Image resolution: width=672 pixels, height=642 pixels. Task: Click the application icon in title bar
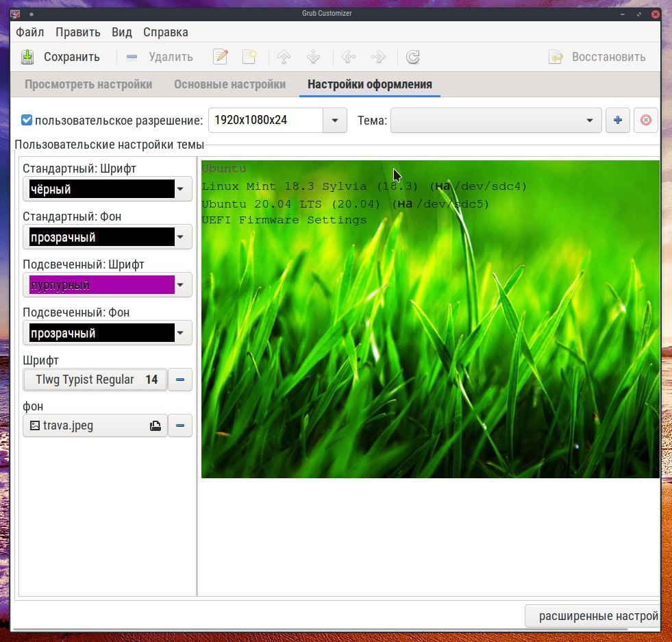(x=16, y=14)
